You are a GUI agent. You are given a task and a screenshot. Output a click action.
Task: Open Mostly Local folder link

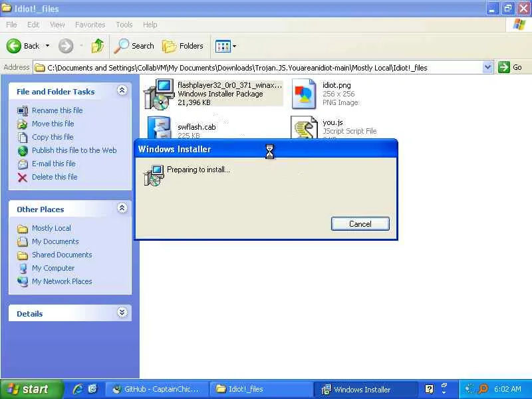[x=51, y=228]
